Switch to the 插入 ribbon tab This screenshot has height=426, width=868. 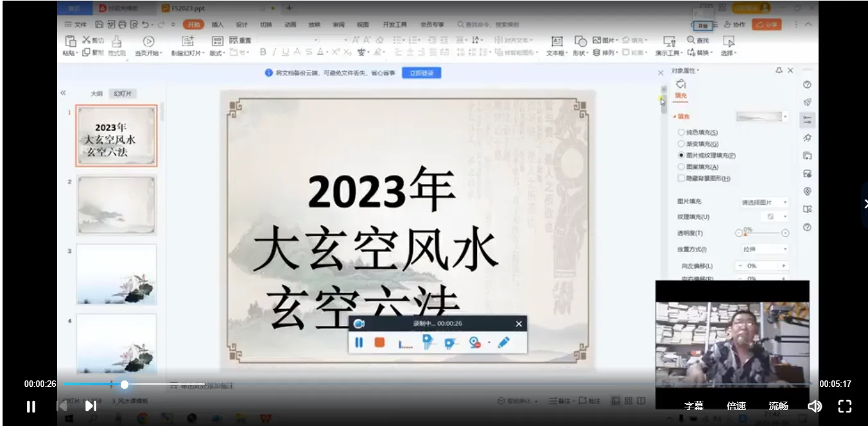(218, 24)
